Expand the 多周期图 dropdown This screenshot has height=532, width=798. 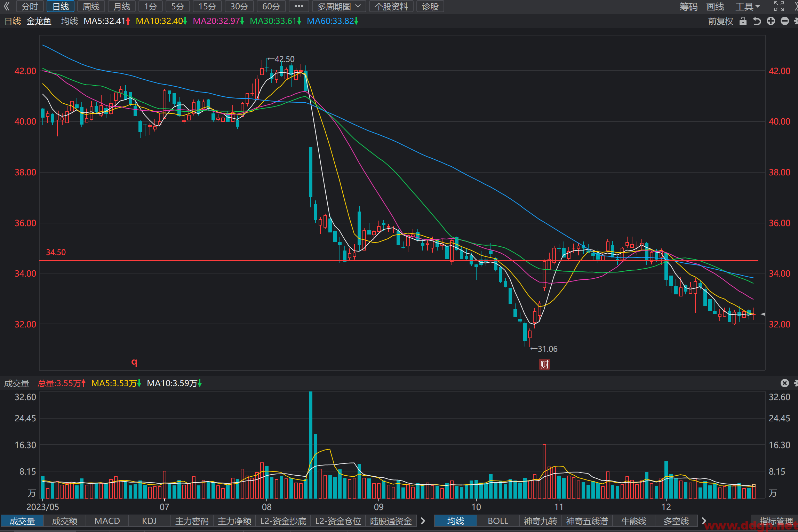tap(339, 6)
